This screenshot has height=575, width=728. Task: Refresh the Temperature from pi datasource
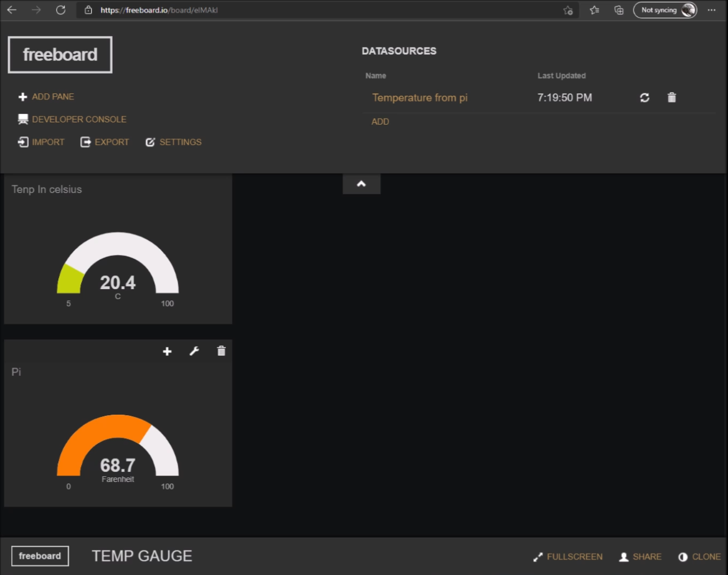[x=645, y=98]
